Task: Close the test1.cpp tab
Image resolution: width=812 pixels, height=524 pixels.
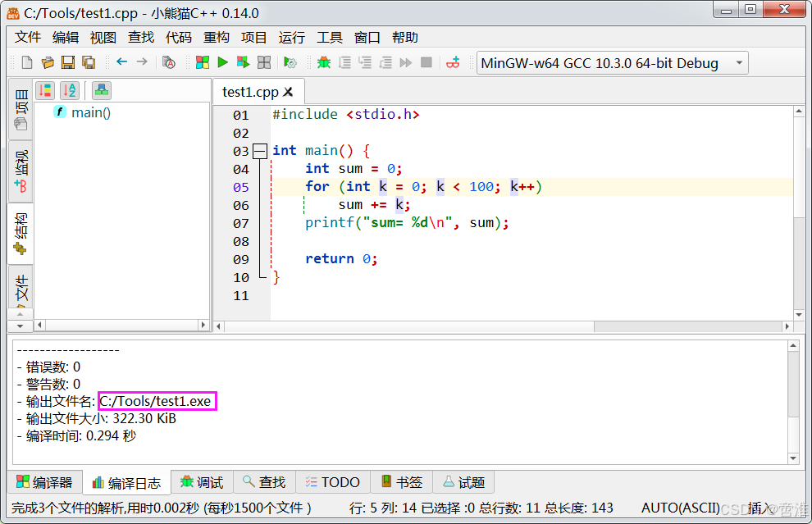Action: click(x=288, y=92)
